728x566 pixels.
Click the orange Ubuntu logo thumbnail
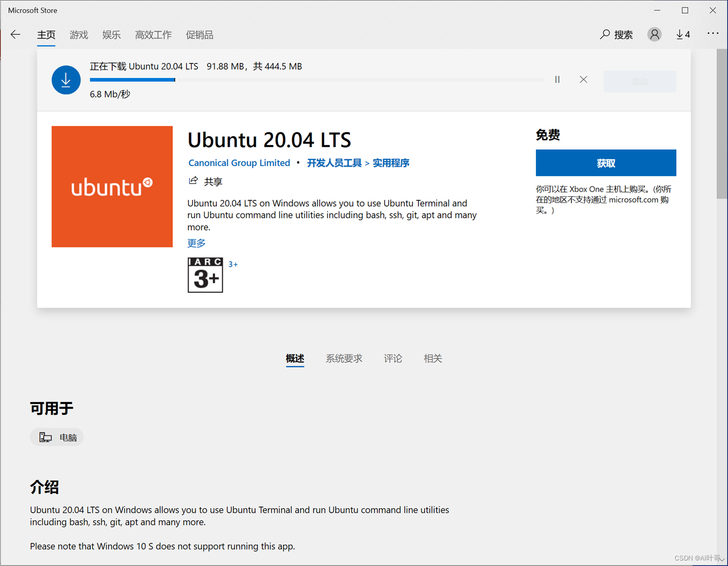(112, 187)
